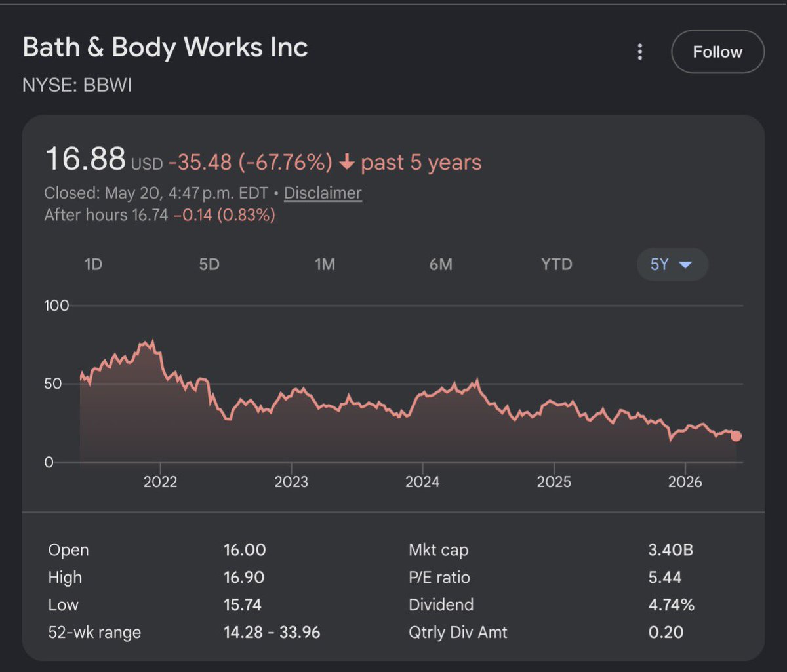
Task: Select the latest price dot on chart
Action: point(736,436)
